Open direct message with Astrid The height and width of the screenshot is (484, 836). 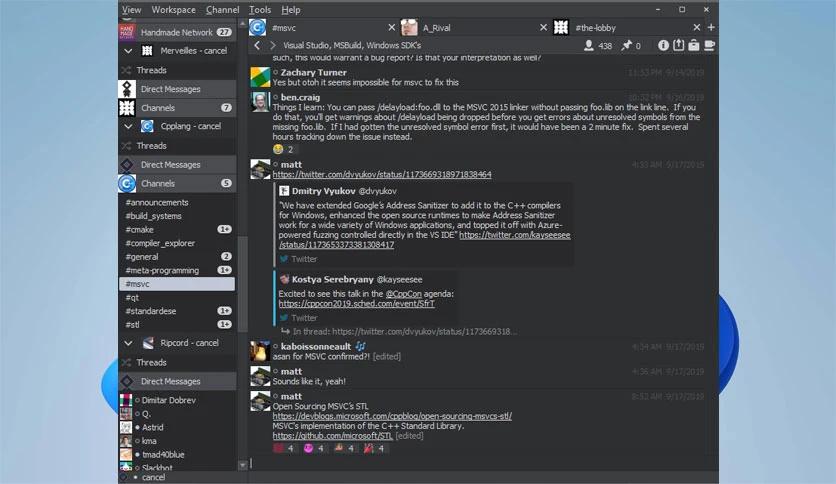pos(177,427)
